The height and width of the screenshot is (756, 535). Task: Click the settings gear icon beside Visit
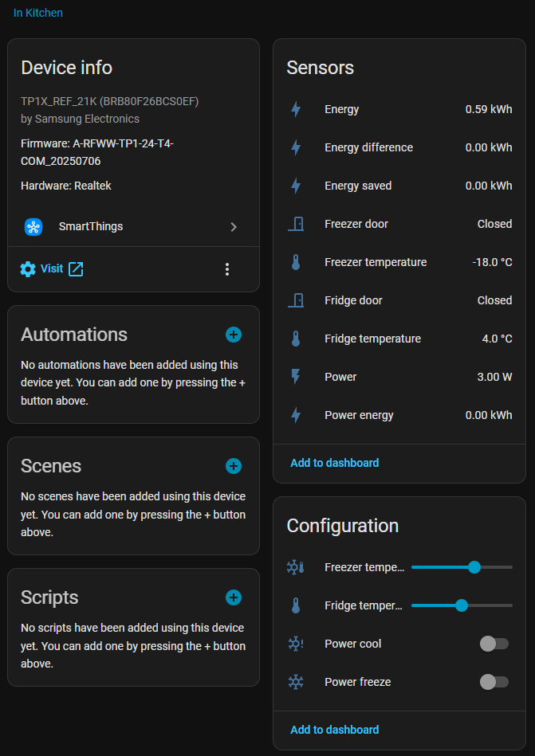[x=28, y=269]
